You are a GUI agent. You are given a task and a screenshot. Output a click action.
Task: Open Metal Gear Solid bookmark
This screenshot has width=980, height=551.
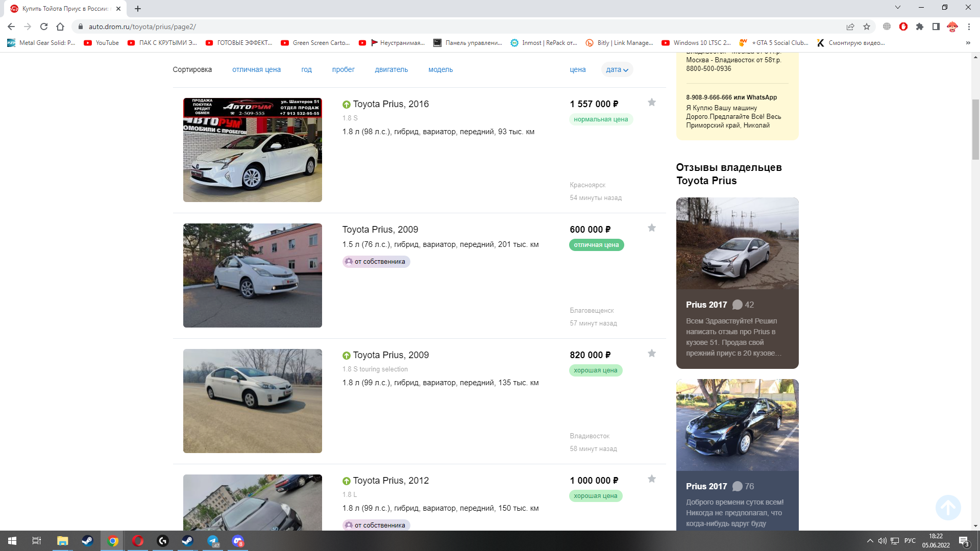(x=41, y=43)
